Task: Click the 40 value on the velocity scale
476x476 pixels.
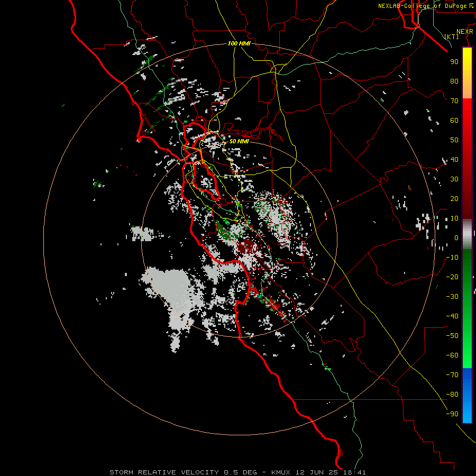Action: coord(454,159)
